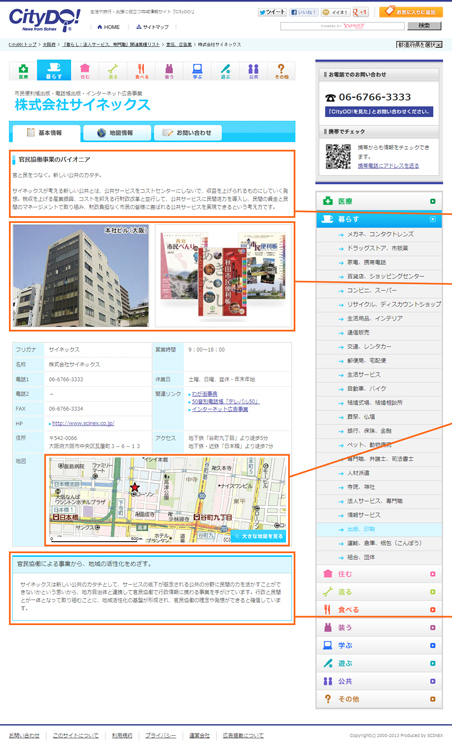Expand the 学ぶ sidebar category
The width and height of the screenshot is (452, 754).
click(379, 645)
